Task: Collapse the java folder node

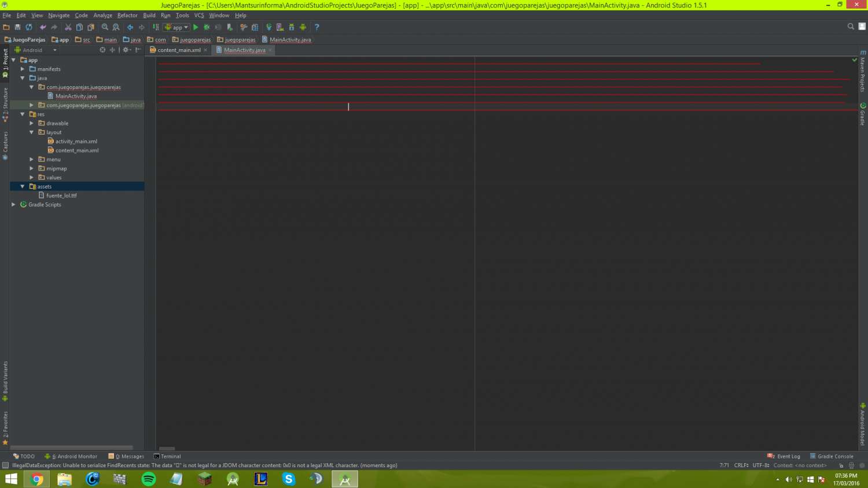Action: pyautogui.click(x=23, y=78)
